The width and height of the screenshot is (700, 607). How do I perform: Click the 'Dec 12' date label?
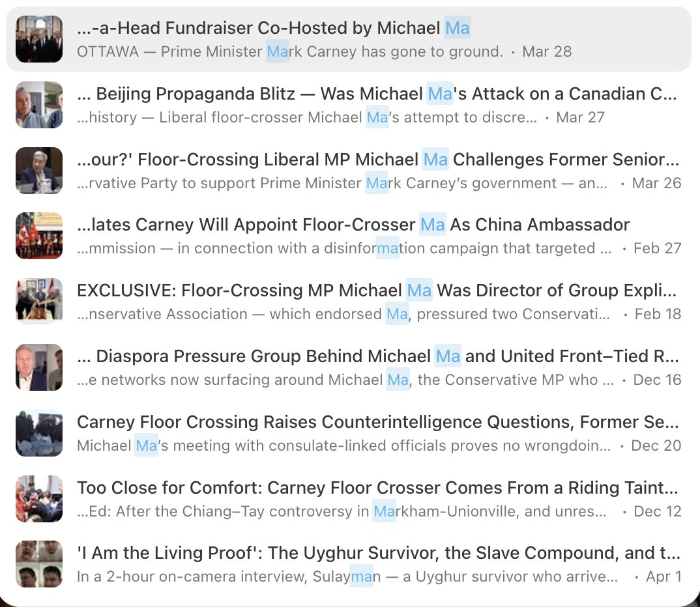click(x=658, y=511)
